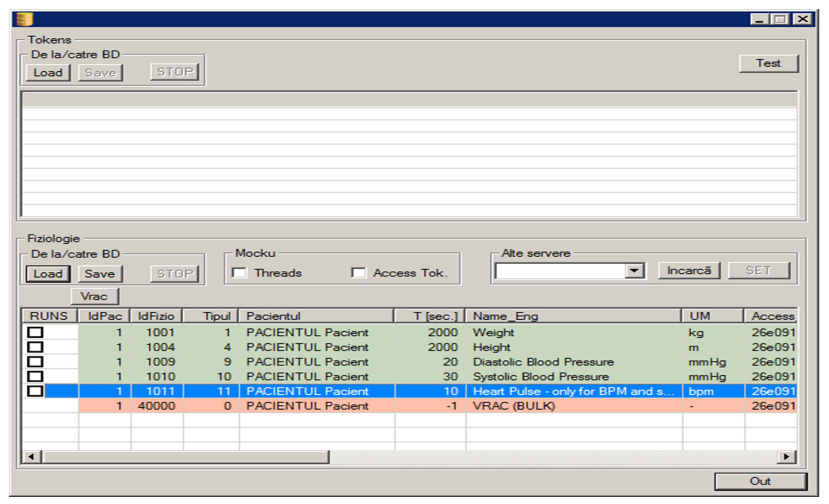The height and width of the screenshot is (504, 829).
Task: Enable the Access Tok. checkbox
Action: click(358, 273)
